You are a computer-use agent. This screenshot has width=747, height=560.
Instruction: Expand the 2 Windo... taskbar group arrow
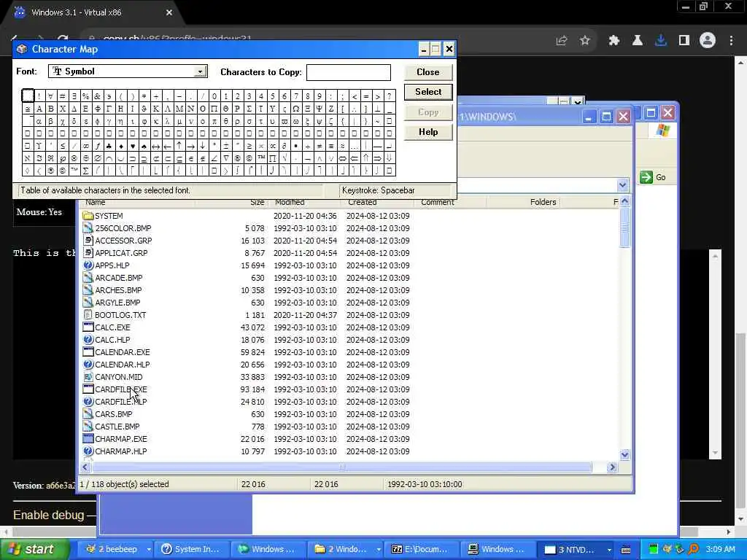[x=379, y=549]
